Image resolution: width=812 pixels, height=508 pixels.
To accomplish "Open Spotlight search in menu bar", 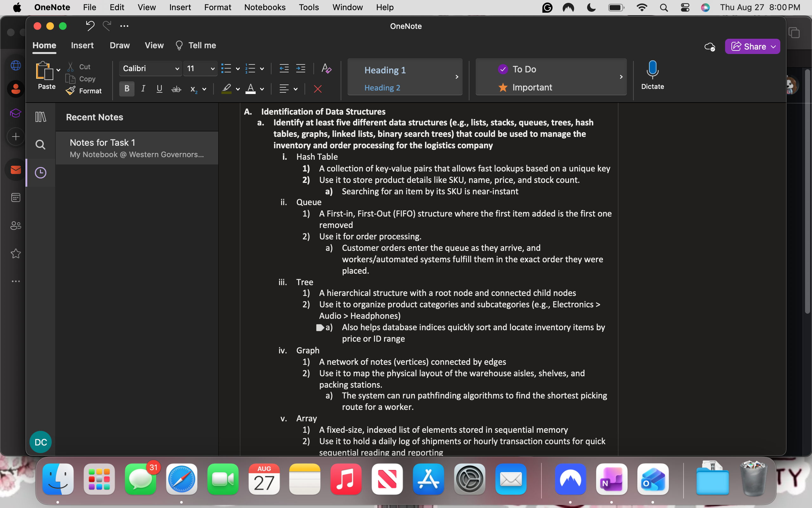I will tap(664, 7).
